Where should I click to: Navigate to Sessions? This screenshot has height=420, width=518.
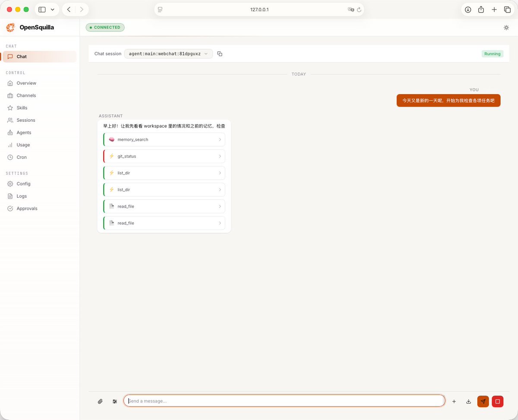pos(39,120)
